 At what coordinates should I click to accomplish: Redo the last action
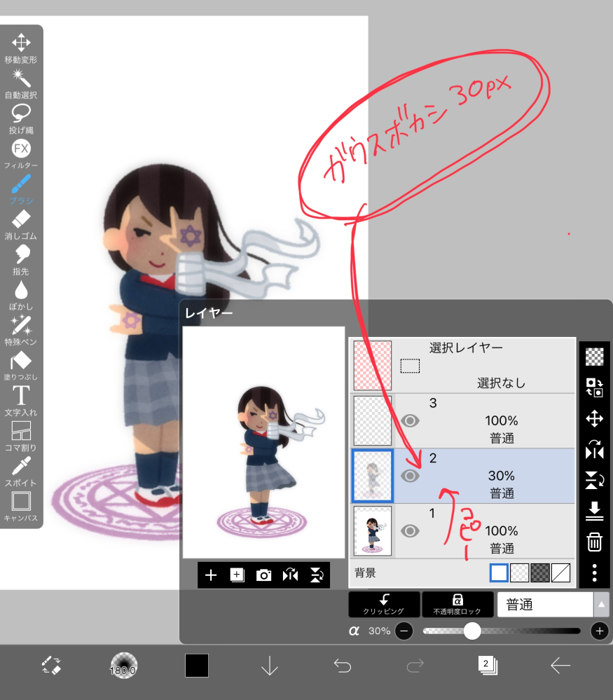[x=415, y=666]
